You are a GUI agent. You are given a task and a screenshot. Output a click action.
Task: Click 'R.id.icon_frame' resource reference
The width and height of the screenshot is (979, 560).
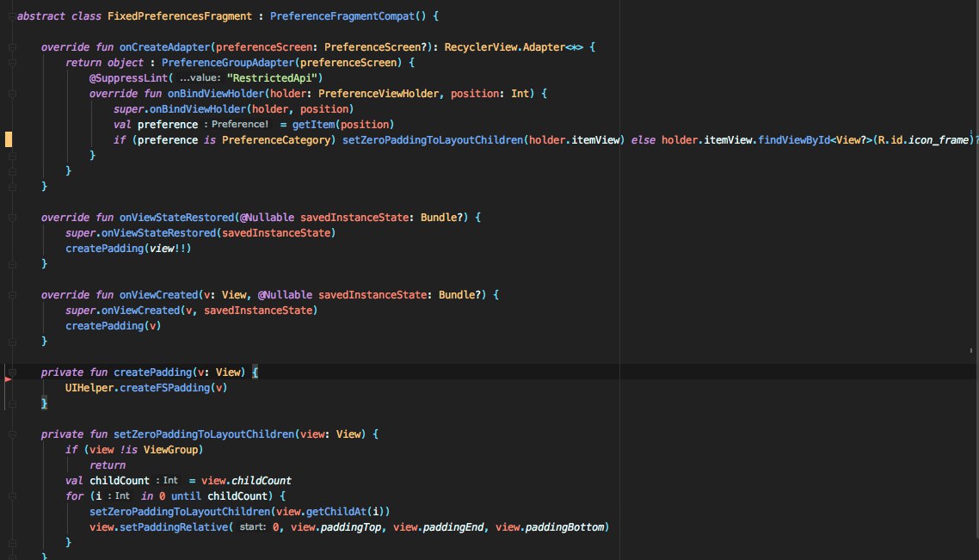[x=923, y=140]
